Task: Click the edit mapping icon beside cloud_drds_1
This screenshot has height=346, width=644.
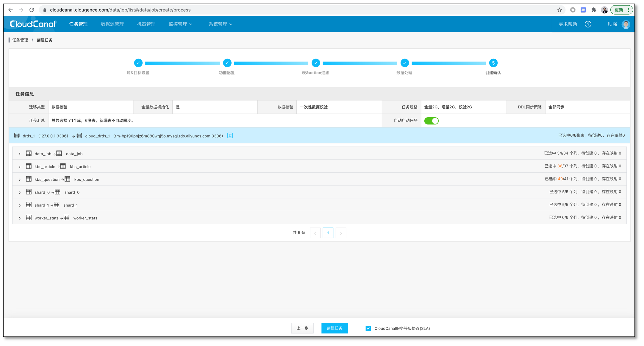Action: (x=230, y=135)
